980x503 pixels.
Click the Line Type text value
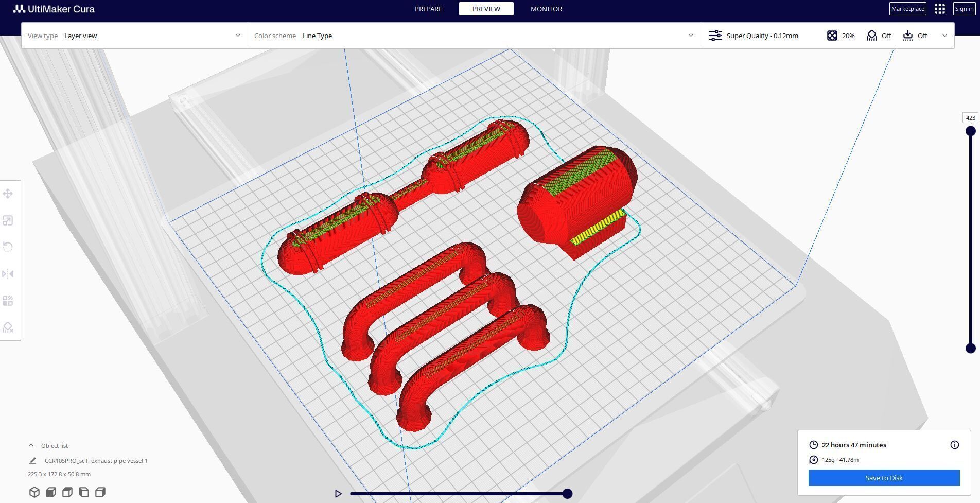317,36
